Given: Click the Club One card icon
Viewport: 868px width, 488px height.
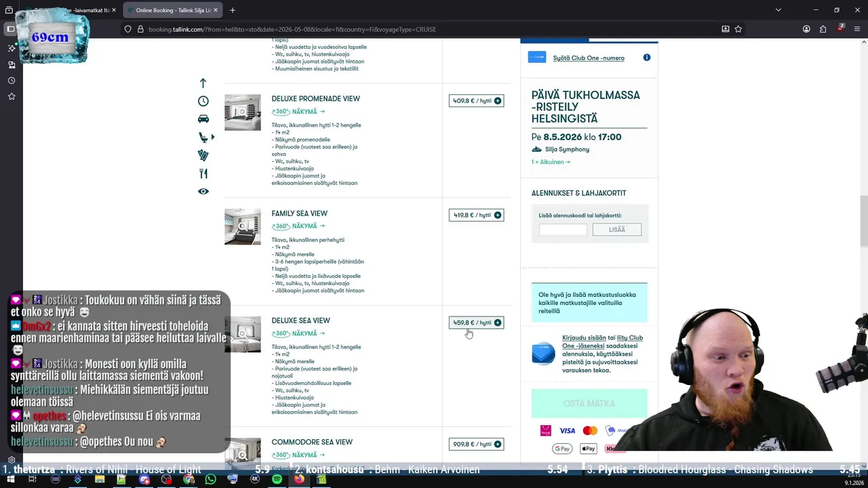Looking at the screenshot, I should click(536, 58).
